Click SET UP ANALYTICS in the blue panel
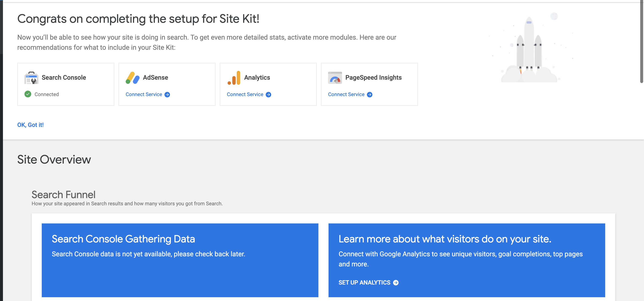Image resolution: width=644 pixels, height=301 pixels. [x=364, y=282]
